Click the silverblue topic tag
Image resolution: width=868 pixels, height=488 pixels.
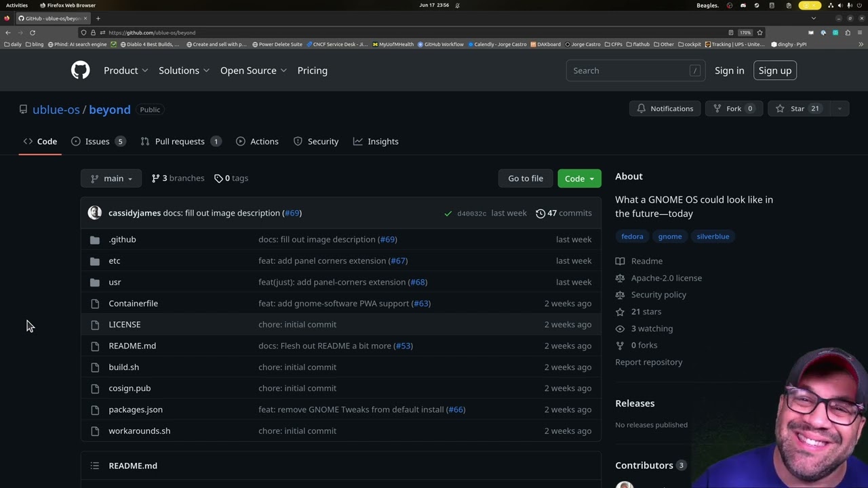(713, 237)
